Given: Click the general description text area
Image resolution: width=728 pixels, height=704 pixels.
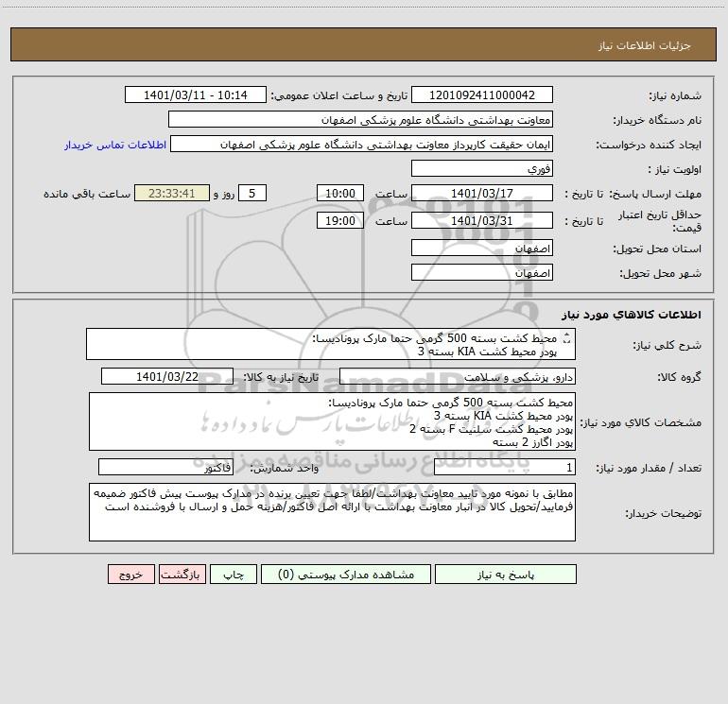Looking at the screenshot, I should [331, 344].
